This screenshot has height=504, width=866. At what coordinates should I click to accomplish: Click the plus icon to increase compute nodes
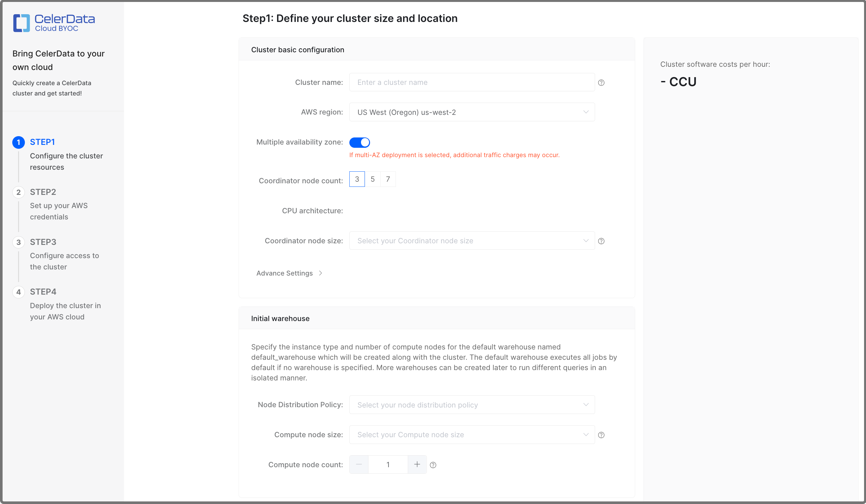417,465
